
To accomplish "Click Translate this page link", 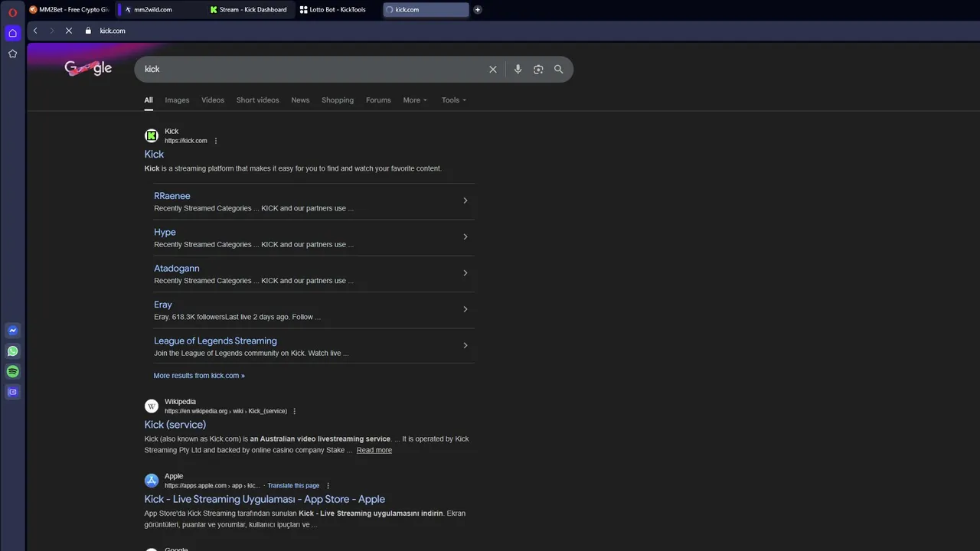I will (293, 486).
